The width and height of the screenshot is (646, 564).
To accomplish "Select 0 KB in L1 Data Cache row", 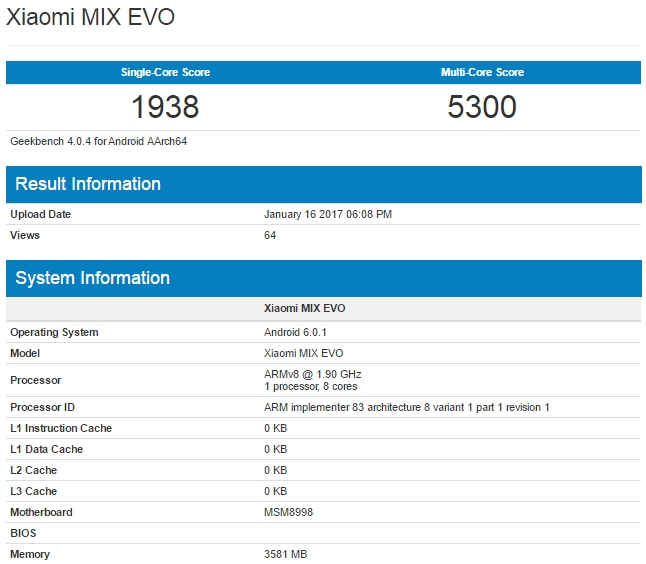I will (276, 449).
